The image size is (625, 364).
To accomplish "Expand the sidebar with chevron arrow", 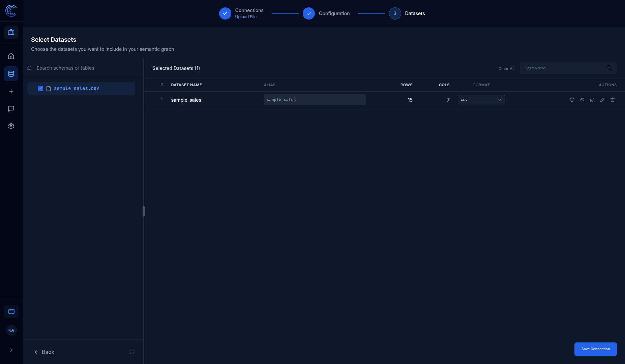I will pos(11,350).
